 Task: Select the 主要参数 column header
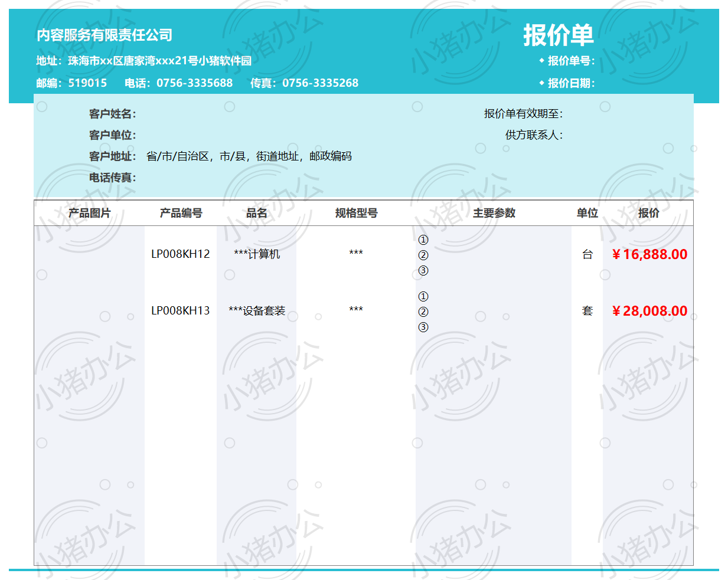pos(494,213)
